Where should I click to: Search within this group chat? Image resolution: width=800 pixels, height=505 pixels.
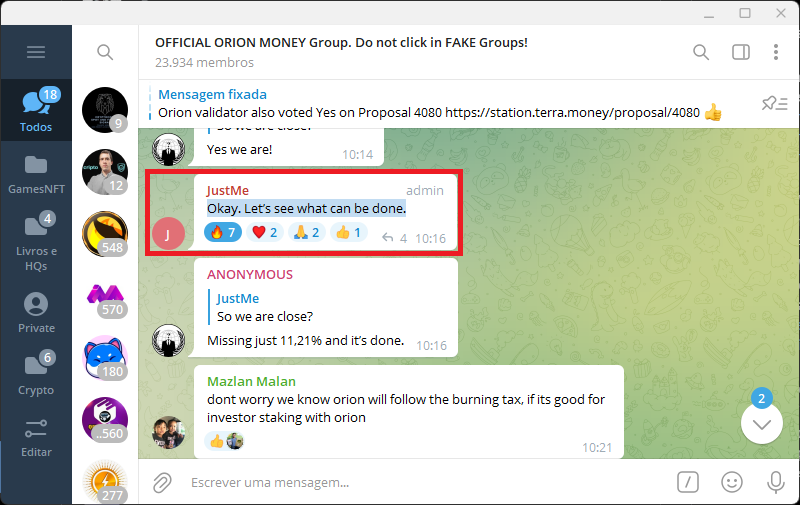coord(701,52)
